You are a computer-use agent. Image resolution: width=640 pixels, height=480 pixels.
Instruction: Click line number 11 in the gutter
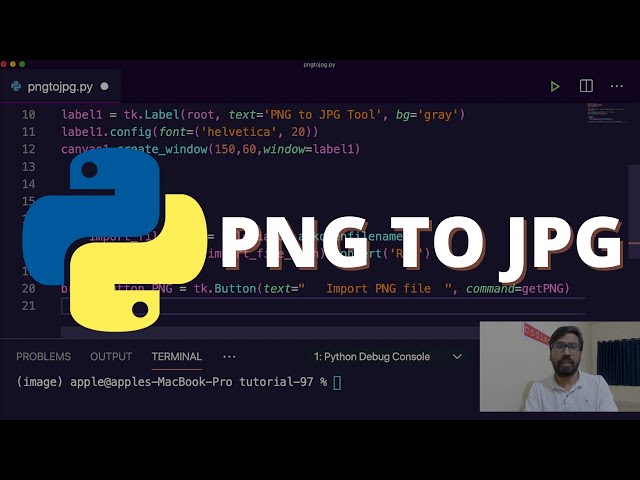29,132
